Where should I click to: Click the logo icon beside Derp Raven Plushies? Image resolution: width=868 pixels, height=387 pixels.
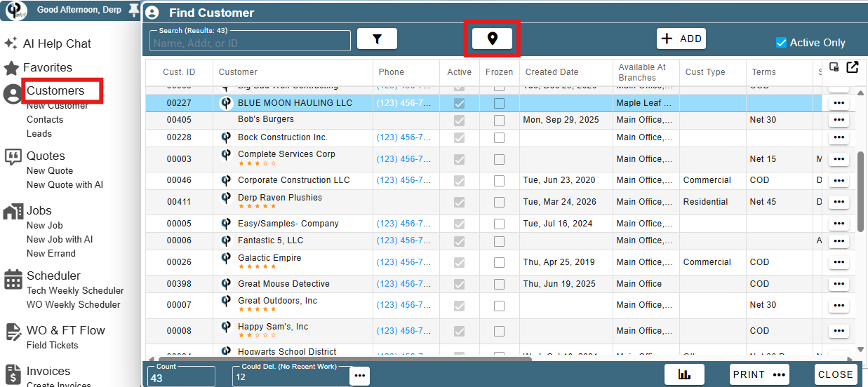click(x=226, y=198)
